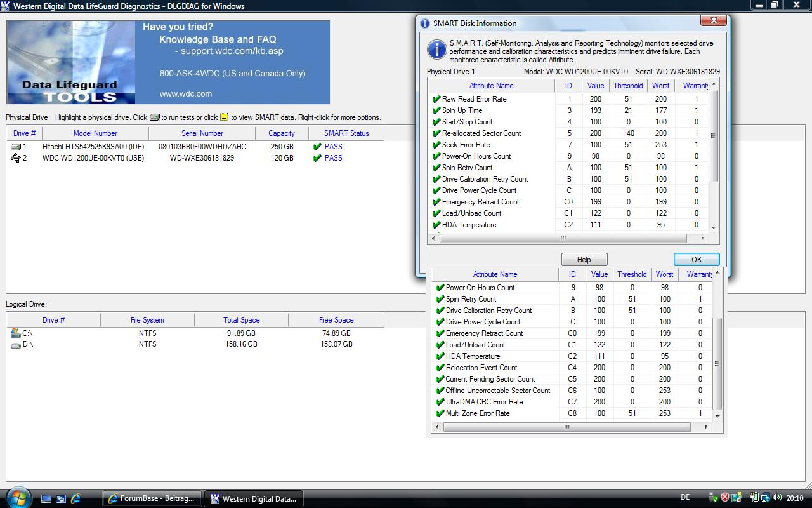Click the SMART Status column header
Image resolution: width=812 pixels, height=508 pixels.
pyautogui.click(x=346, y=133)
